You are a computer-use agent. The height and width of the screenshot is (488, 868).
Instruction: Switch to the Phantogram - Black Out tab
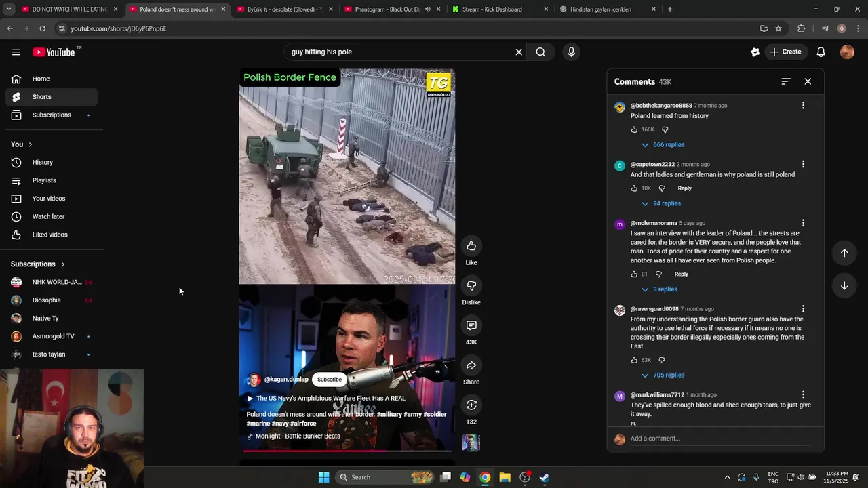click(392, 9)
